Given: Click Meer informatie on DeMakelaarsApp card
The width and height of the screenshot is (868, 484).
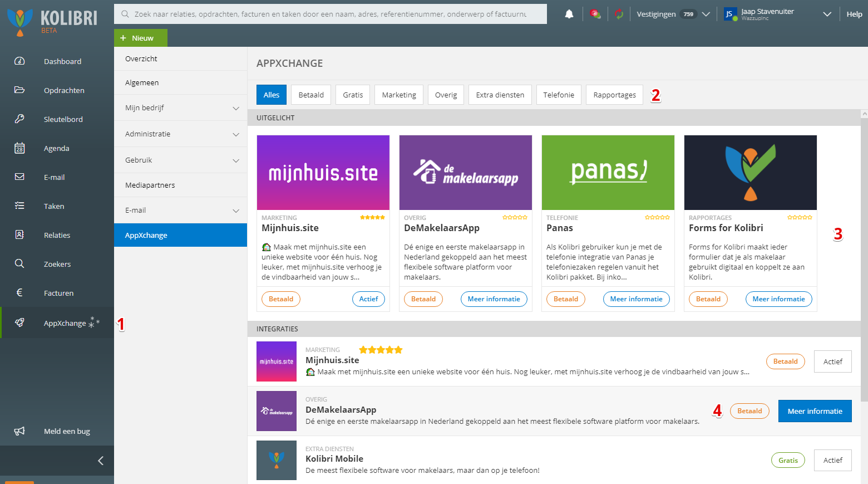Looking at the screenshot, I should [x=494, y=299].
